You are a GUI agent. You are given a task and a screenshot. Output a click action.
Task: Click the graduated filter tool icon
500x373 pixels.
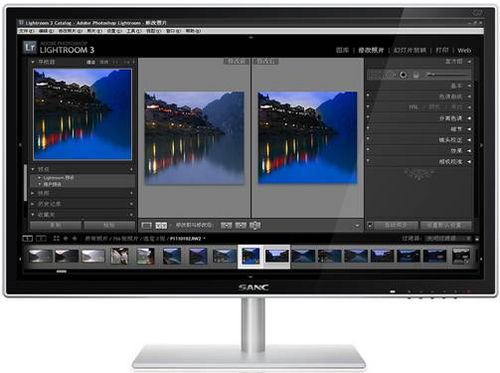pyautogui.click(x=416, y=75)
